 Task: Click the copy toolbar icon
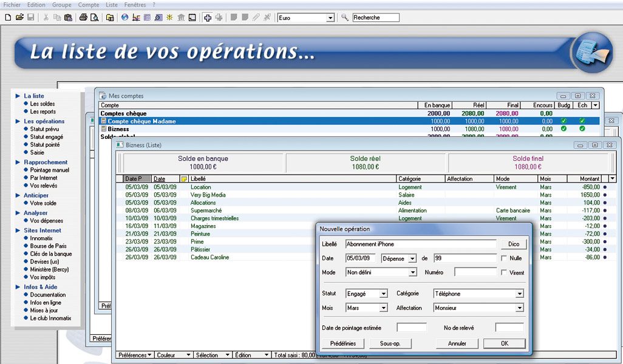tap(57, 18)
